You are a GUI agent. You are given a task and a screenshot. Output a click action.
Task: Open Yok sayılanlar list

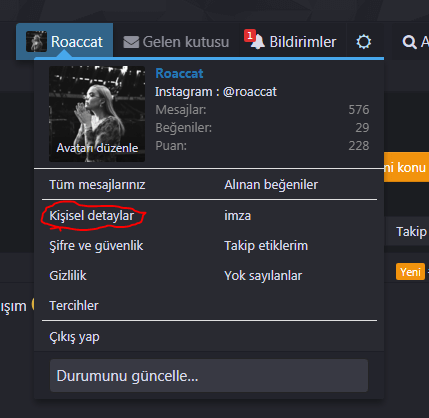coord(263,276)
